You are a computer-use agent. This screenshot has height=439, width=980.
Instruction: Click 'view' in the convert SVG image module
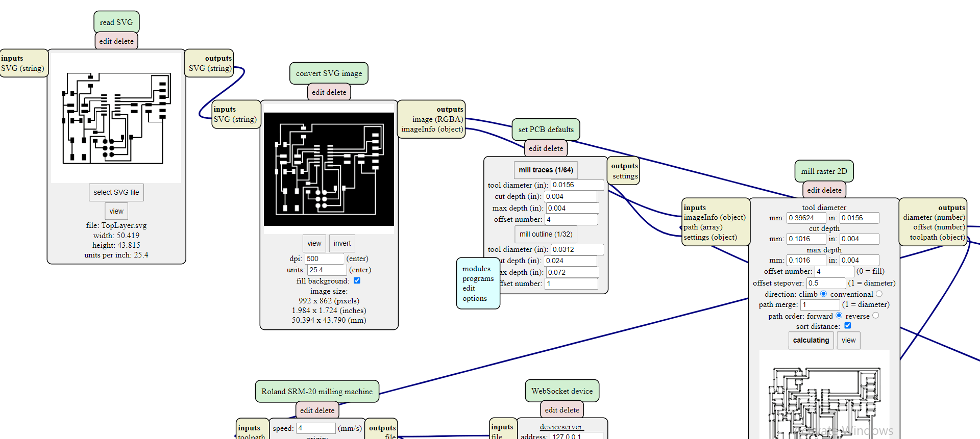[x=314, y=243]
